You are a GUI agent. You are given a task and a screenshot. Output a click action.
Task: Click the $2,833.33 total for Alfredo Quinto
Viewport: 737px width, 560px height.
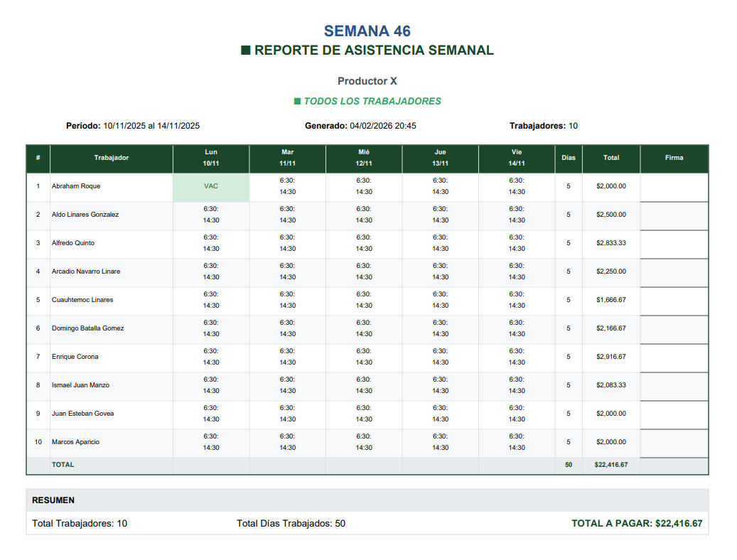(611, 243)
